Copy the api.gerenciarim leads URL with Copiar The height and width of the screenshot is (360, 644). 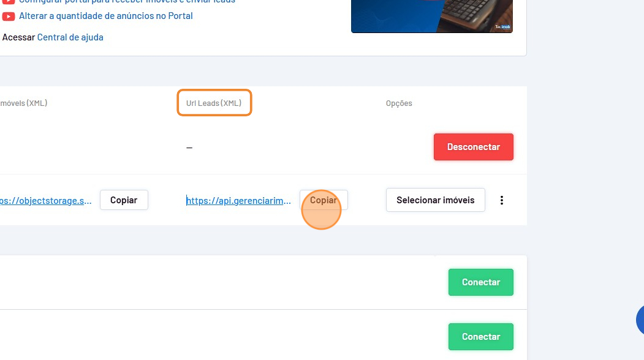323,200
